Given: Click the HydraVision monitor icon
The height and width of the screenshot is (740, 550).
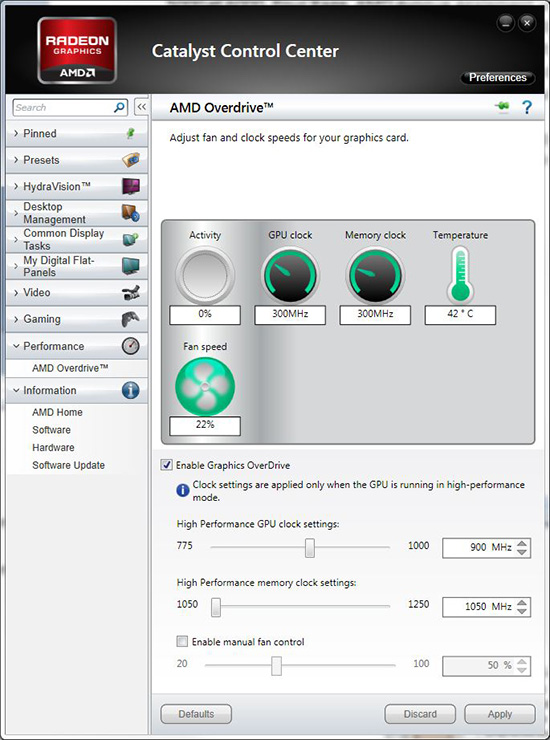Looking at the screenshot, I should (x=131, y=186).
